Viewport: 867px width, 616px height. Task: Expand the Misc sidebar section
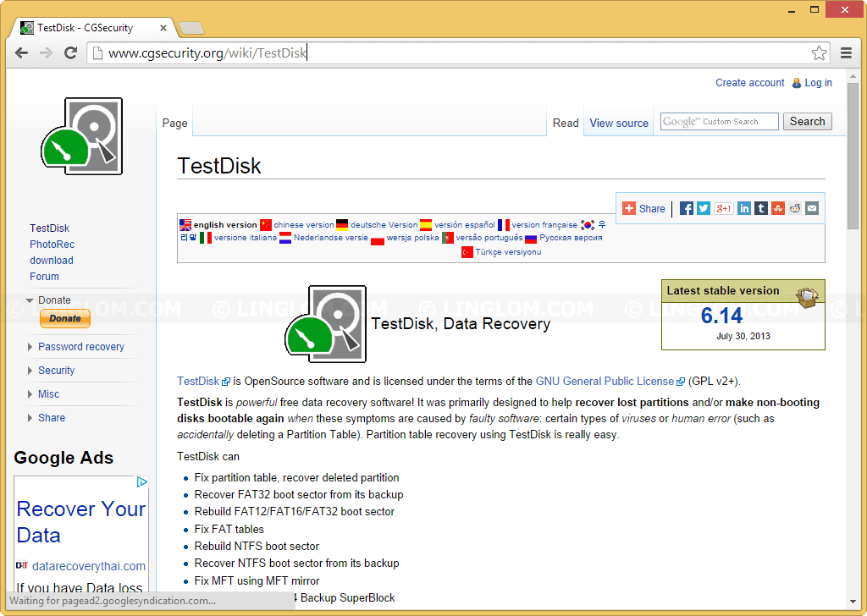coord(30,394)
